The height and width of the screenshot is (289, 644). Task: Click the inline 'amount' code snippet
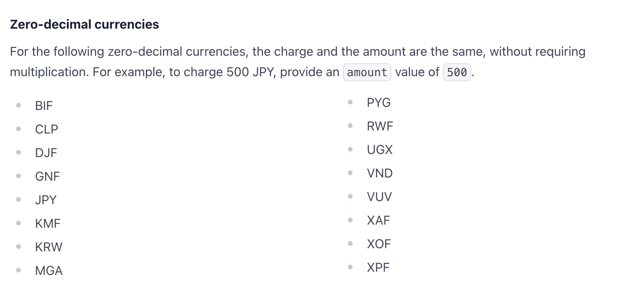pyautogui.click(x=367, y=72)
